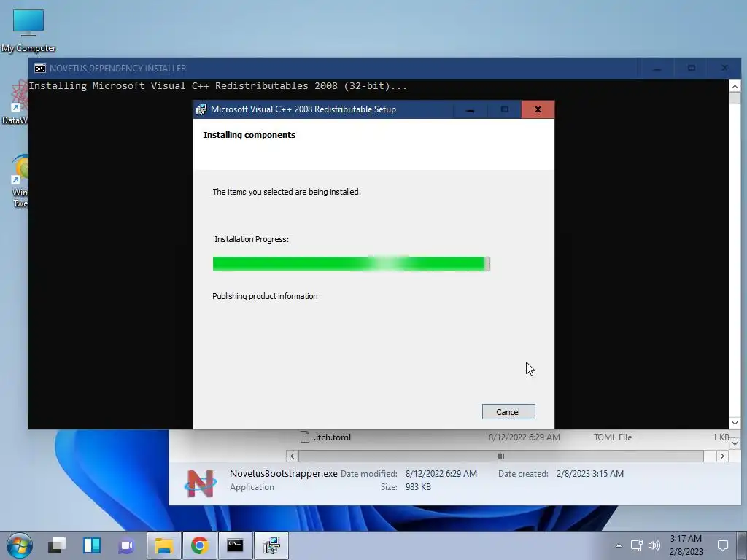Launch Google Chrome from the taskbar
This screenshot has height=560, width=747.
200,545
